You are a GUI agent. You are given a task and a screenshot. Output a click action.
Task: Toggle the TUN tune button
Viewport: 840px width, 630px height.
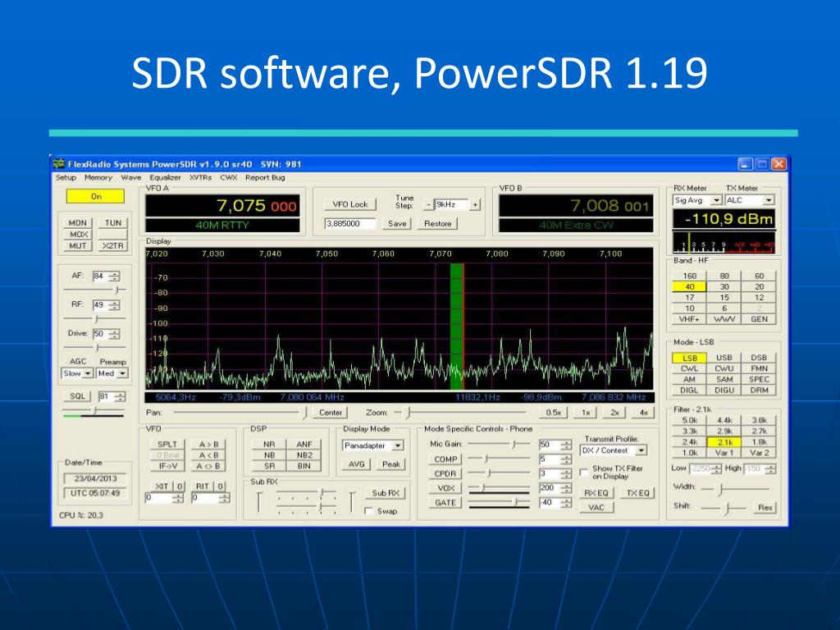point(113,223)
